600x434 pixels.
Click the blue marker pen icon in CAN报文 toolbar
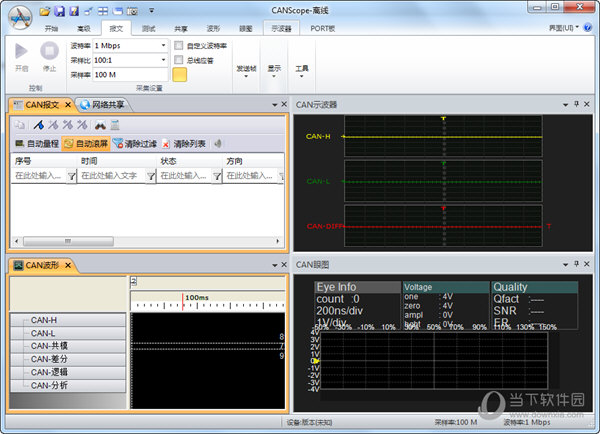click(x=39, y=125)
